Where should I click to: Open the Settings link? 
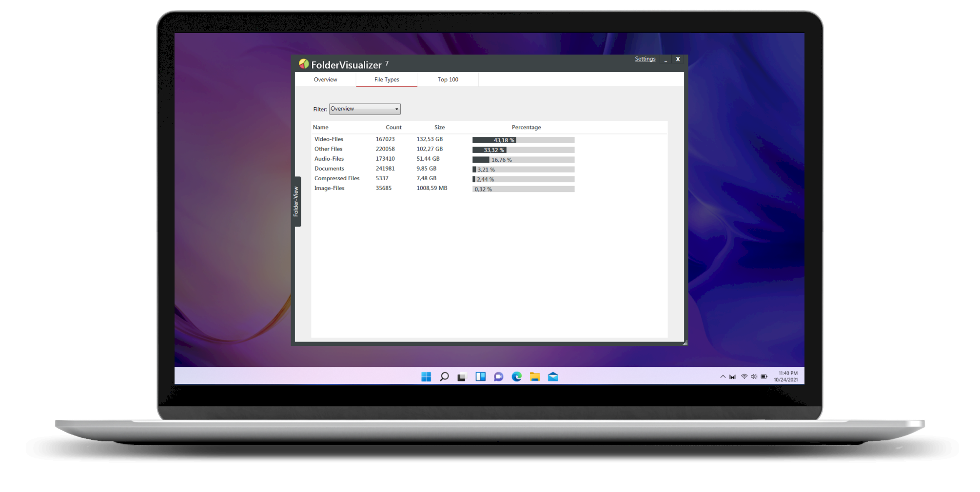645,59
